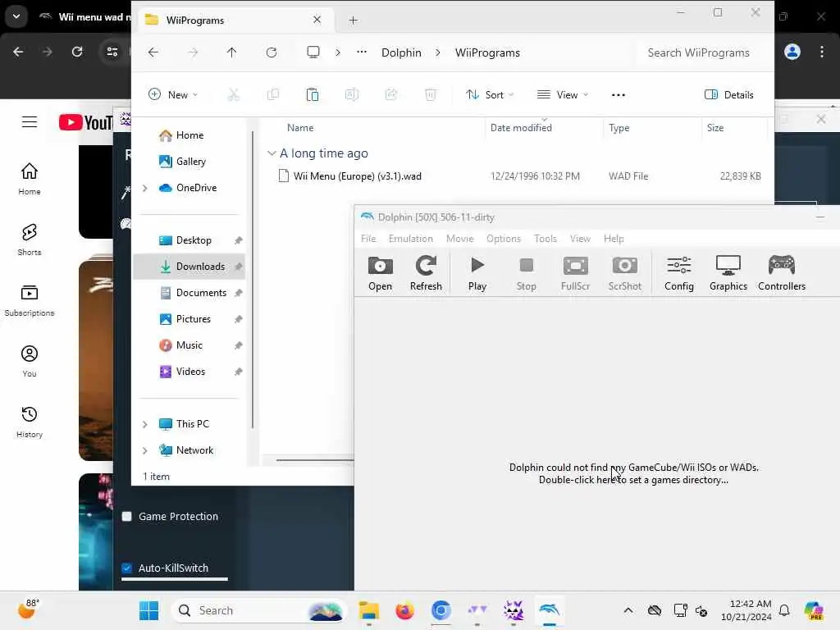
Task: Open Music in quick access
Action: (x=189, y=345)
